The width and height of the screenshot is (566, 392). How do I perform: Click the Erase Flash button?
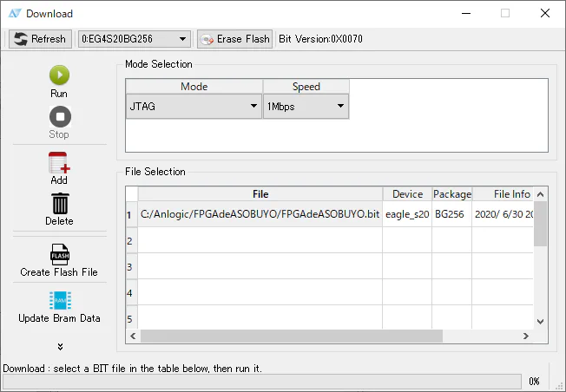(234, 39)
